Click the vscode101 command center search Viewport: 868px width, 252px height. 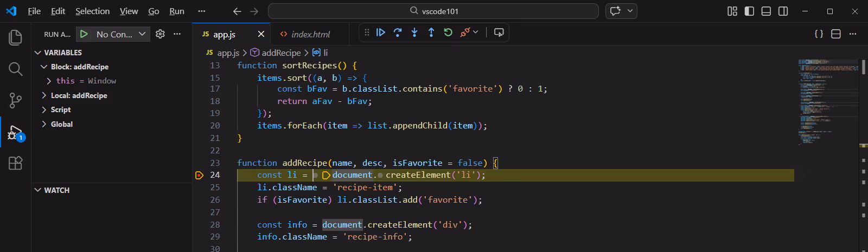pos(433,11)
